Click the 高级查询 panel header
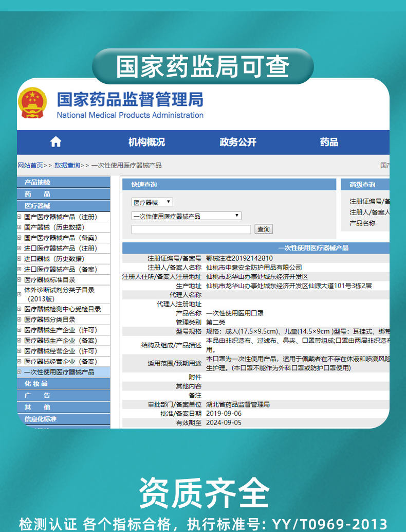This screenshot has width=406, height=532. coord(365,185)
